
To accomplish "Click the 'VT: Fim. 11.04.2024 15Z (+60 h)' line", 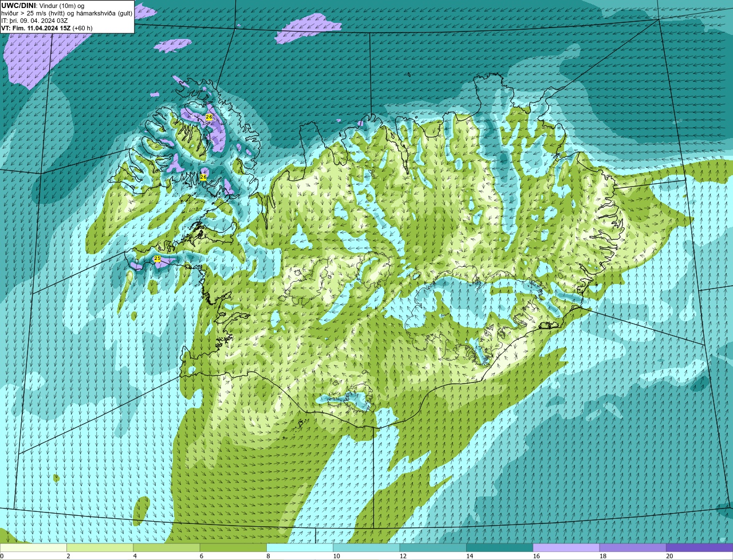I will pos(47,28).
